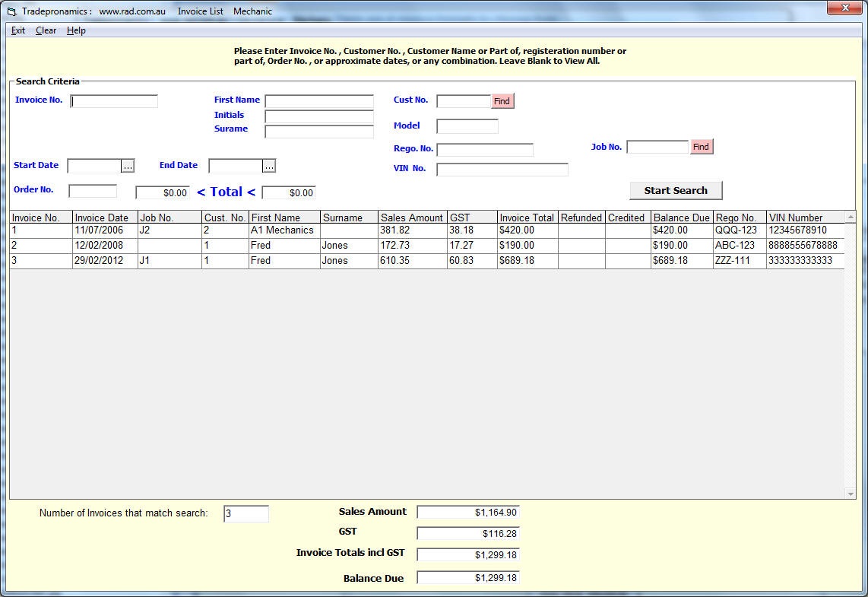Click the Surname column header

point(350,217)
